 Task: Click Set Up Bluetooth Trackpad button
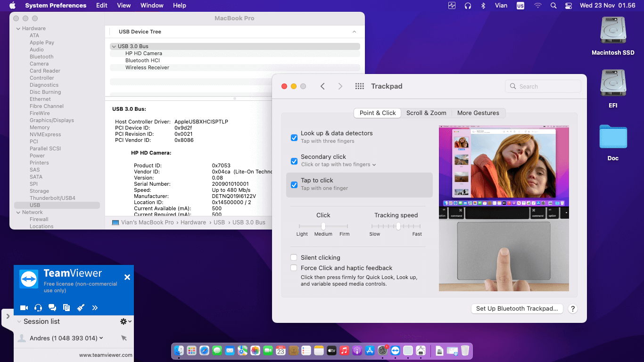click(517, 309)
